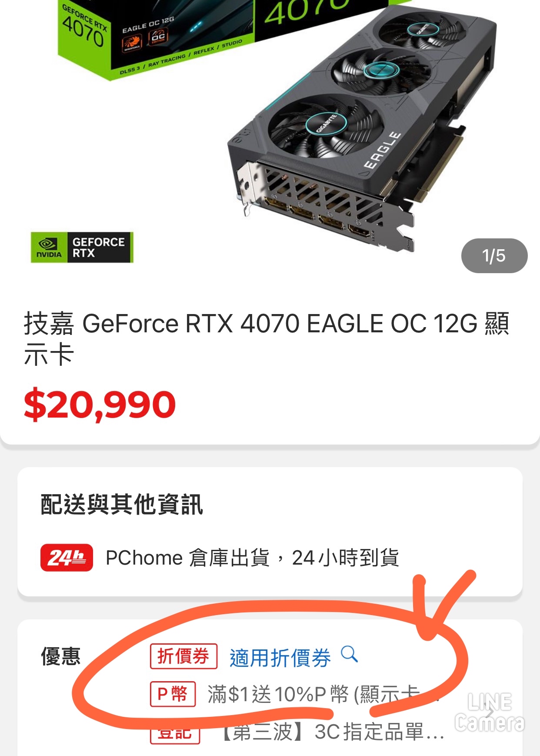Tap the 配送與其他資訊 section heading
The width and height of the screenshot is (540, 756).
coord(122,505)
